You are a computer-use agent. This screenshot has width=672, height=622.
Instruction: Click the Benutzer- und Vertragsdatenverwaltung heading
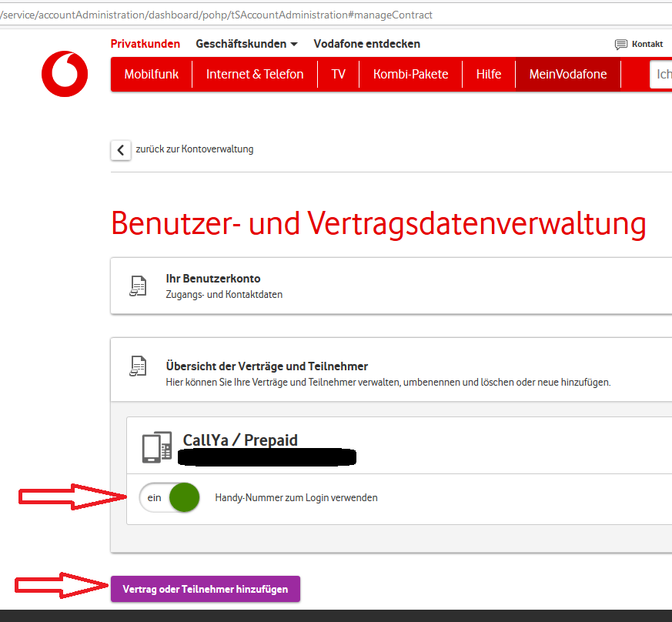coord(379,224)
